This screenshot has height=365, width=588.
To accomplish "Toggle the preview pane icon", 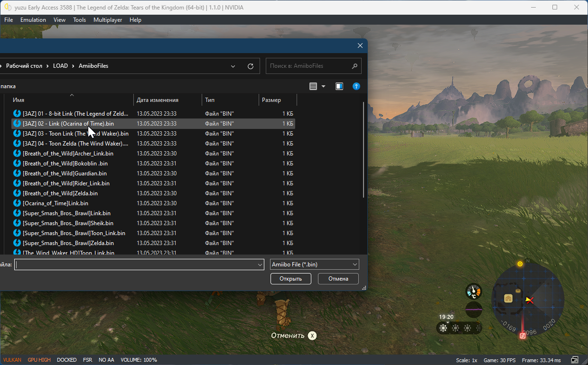I will (339, 86).
